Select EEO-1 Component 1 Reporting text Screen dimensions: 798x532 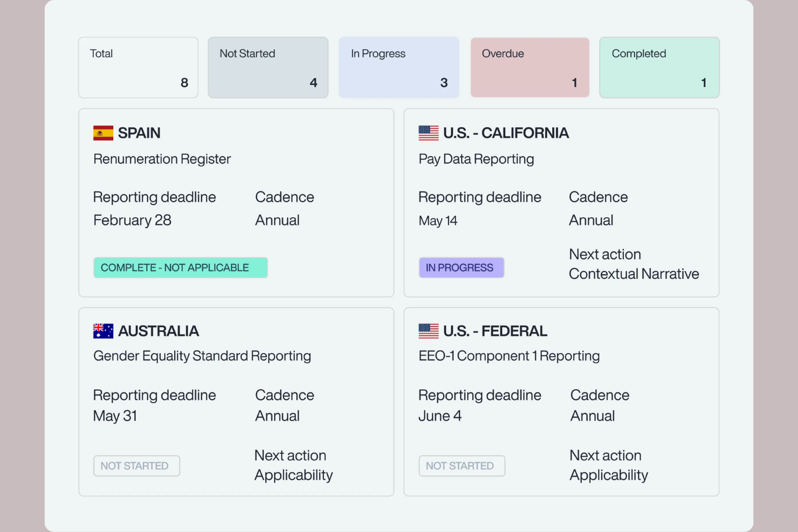[x=509, y=356]
